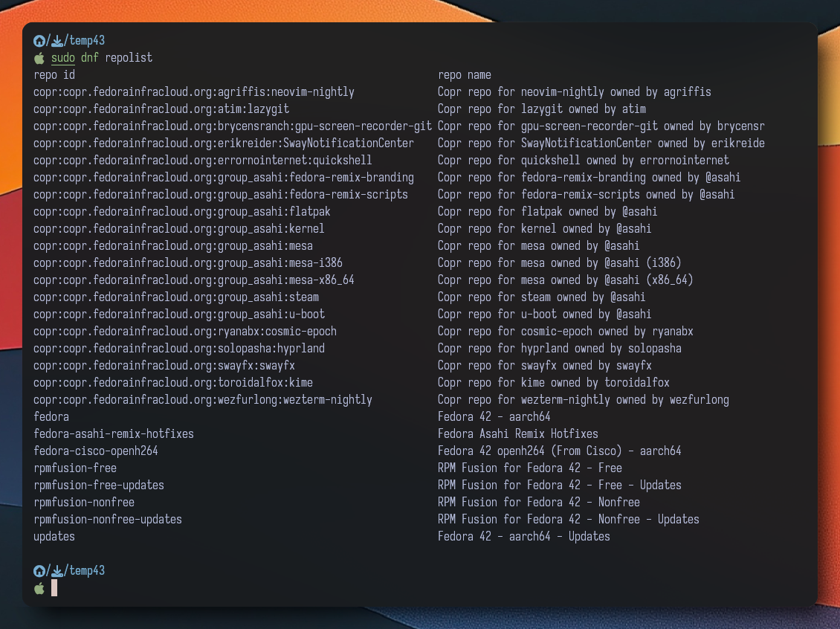Click 'Copr repo for flatpak owned by @asahi'

pyautogui.click(x=548, y=212)
